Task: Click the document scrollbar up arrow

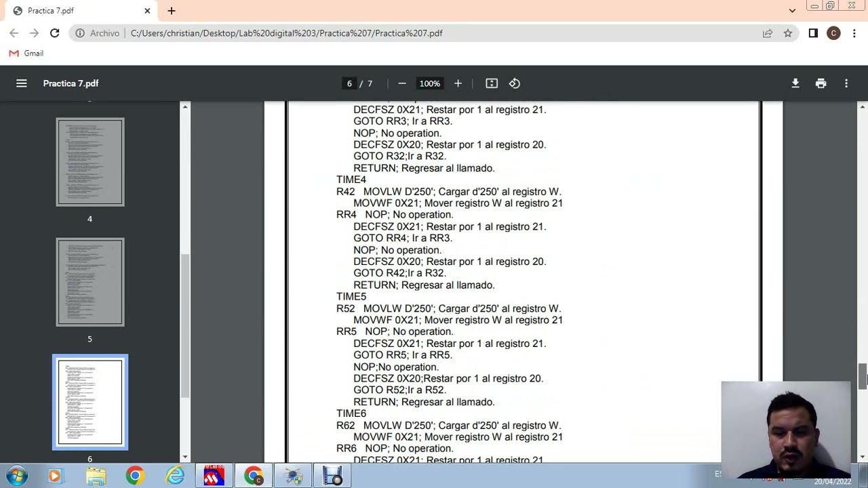Action: pos(863,107)
